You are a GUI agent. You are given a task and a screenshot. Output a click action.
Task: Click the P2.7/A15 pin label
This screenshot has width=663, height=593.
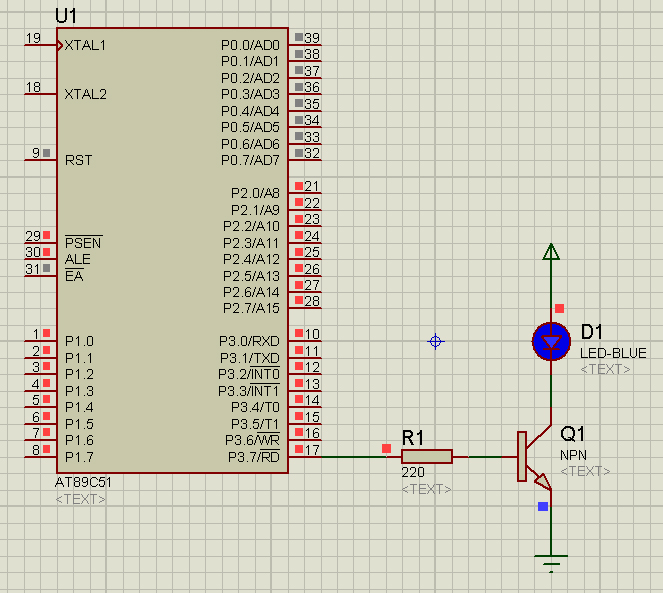(252, 308)
